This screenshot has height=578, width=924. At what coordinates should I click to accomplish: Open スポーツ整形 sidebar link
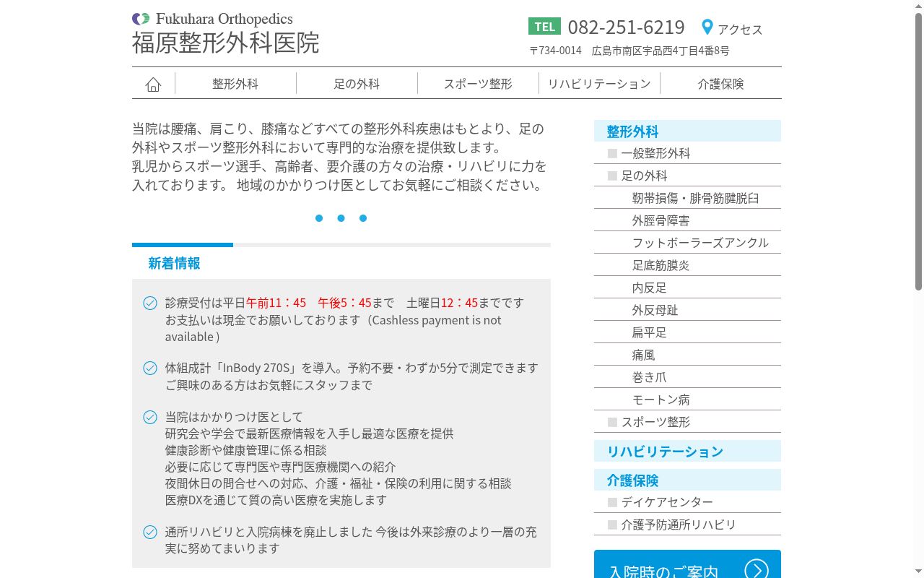(x=687, y=422)
